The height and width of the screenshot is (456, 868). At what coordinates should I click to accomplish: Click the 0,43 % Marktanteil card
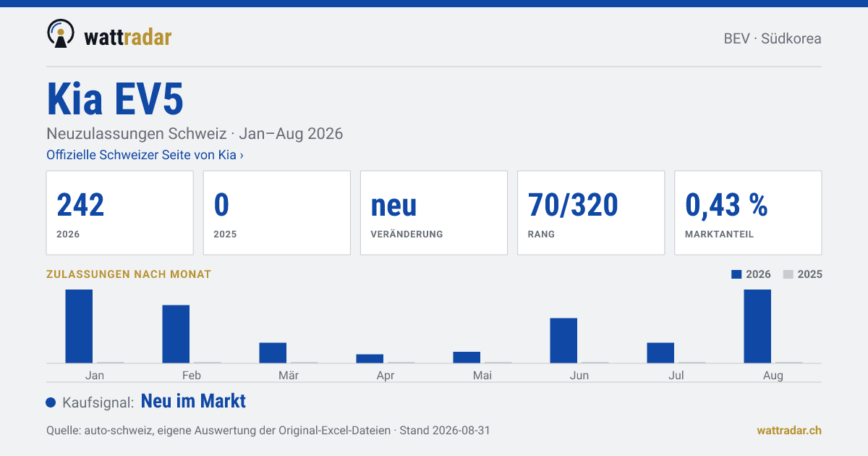click(748, 213)
